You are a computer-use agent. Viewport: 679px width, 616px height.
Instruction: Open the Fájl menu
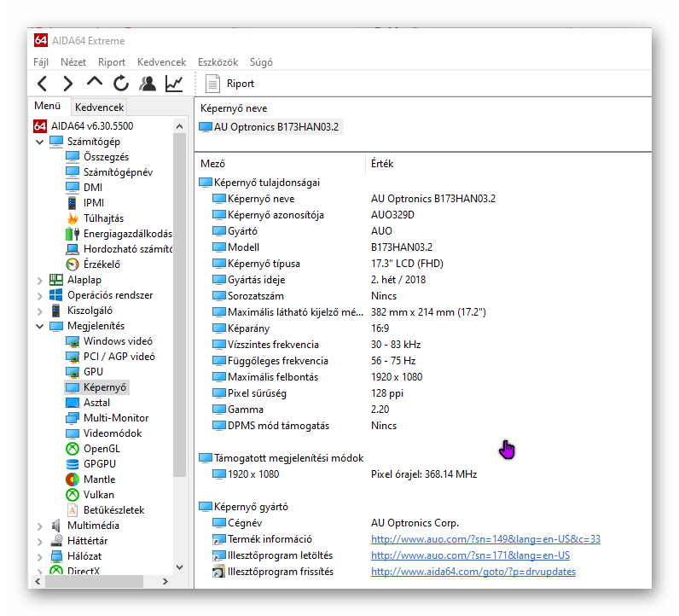coord(41,62)
